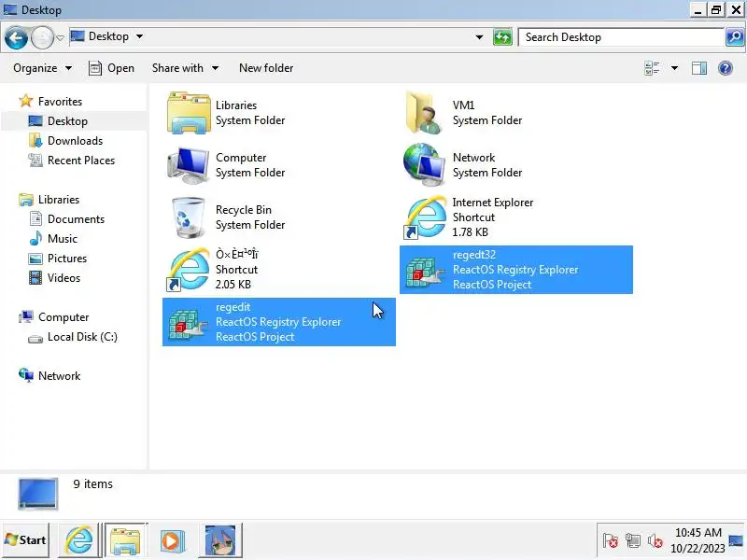Select the Internet Explorer shortcut icon
747x560 pixels.
[x=425, y=217]
